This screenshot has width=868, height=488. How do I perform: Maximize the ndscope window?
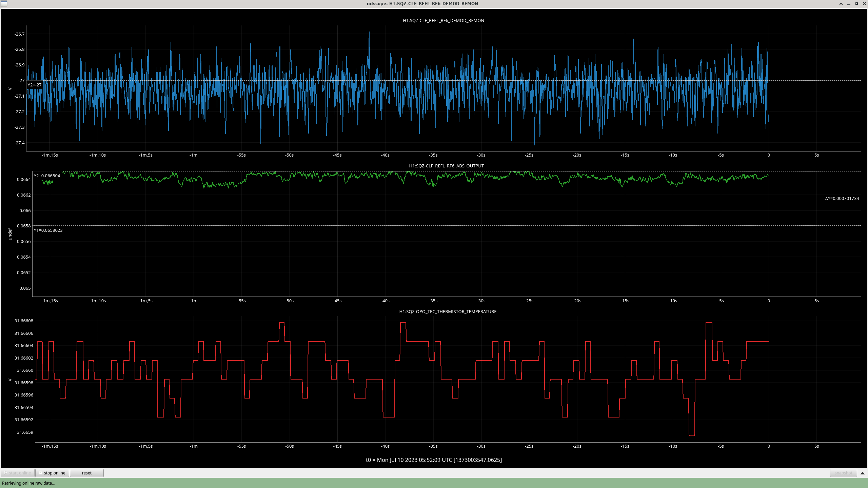pyautogui.click(x=856, y=4)
